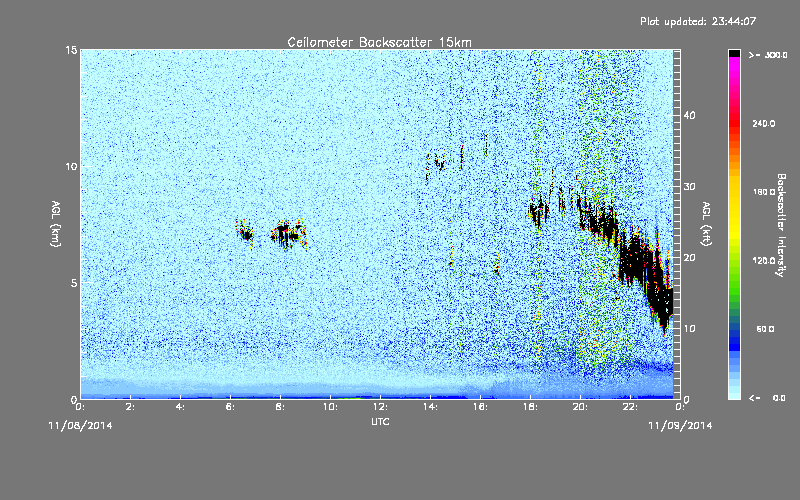The width and height of the screenshot is (800, 500).
Task: Select the 5 label on the AGL (km) axis
Action: pyautogui.click(x=74, y=283)
